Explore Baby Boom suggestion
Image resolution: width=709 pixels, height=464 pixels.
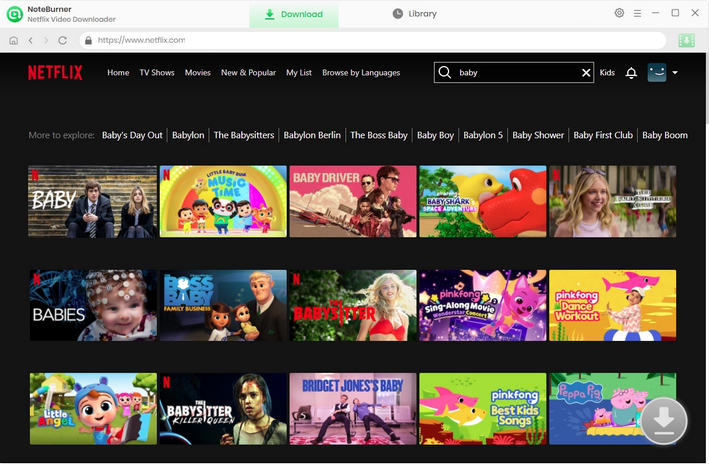[665, 135]
